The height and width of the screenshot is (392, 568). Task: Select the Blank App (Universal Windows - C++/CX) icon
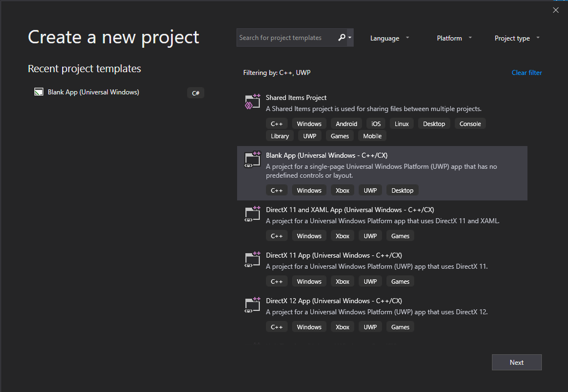pyautogui.click(x=252, y=160)
